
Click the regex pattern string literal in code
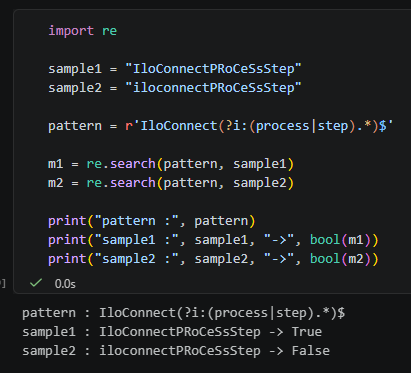click(x=259, y=126)
